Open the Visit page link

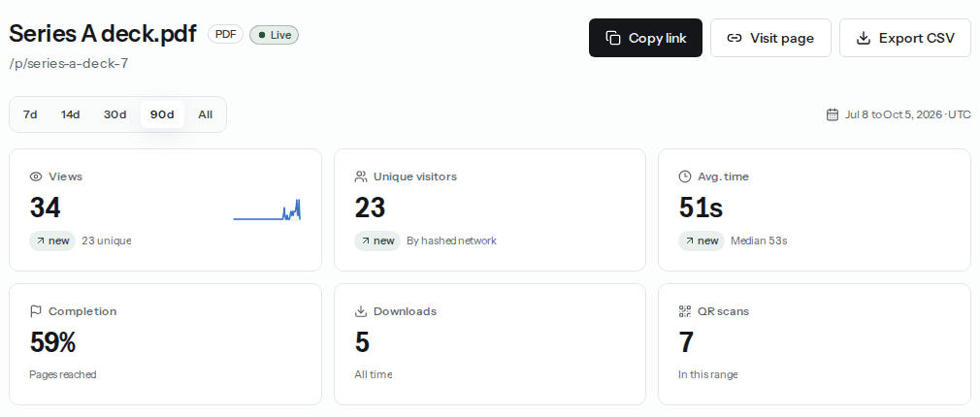pyautogui.click(x=770, y=38)
